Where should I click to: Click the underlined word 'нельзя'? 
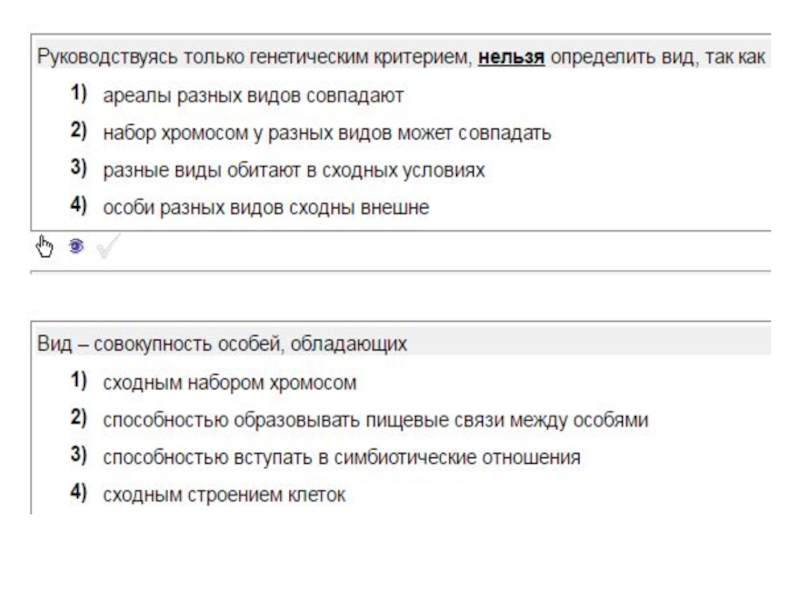(x=511, y=57)
